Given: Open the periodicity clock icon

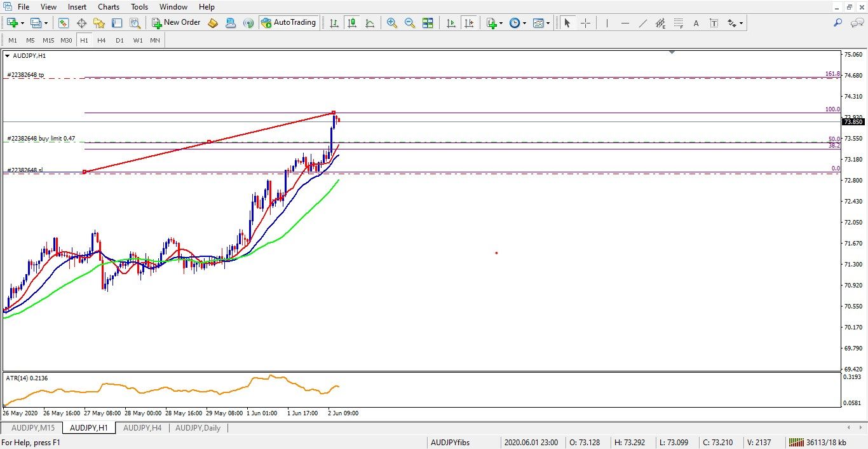Looking at the screenshot, I should click(x=514, y=23).
